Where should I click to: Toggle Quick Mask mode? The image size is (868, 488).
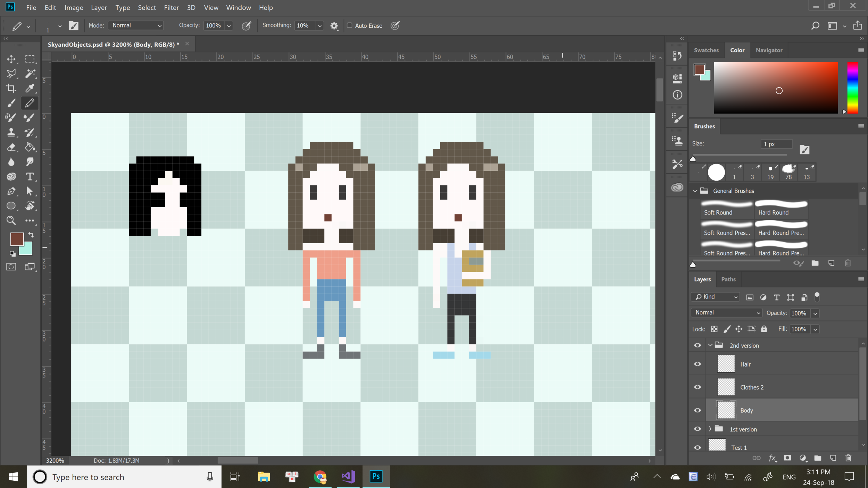11,267
